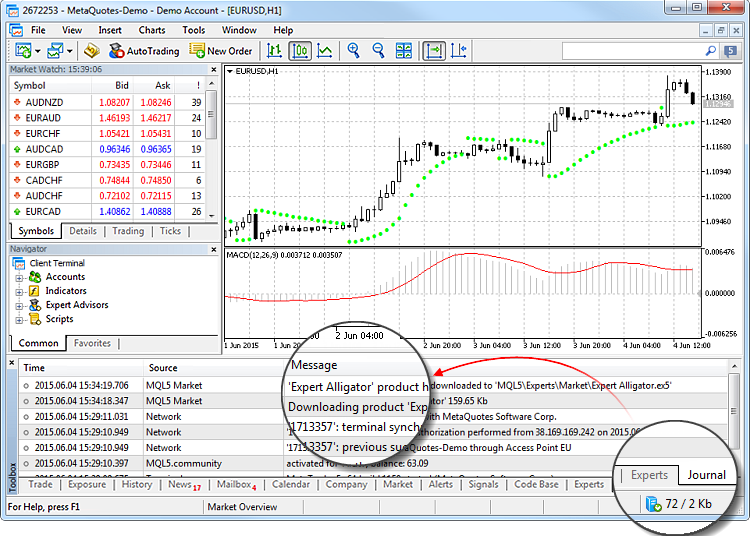Image resolution: width=750 pixels, height=536 pixels.
Task: Sort Market Watch by Bid column header
Action: (113, 86)
